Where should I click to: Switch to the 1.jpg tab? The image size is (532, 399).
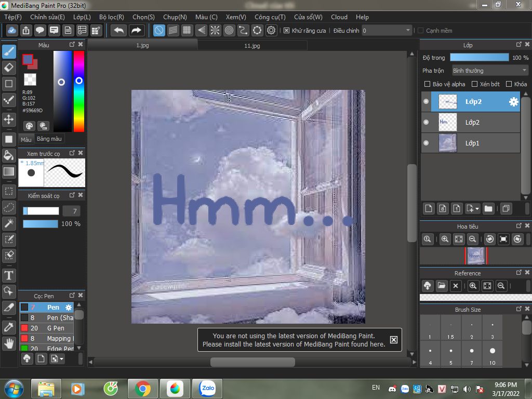142,45
